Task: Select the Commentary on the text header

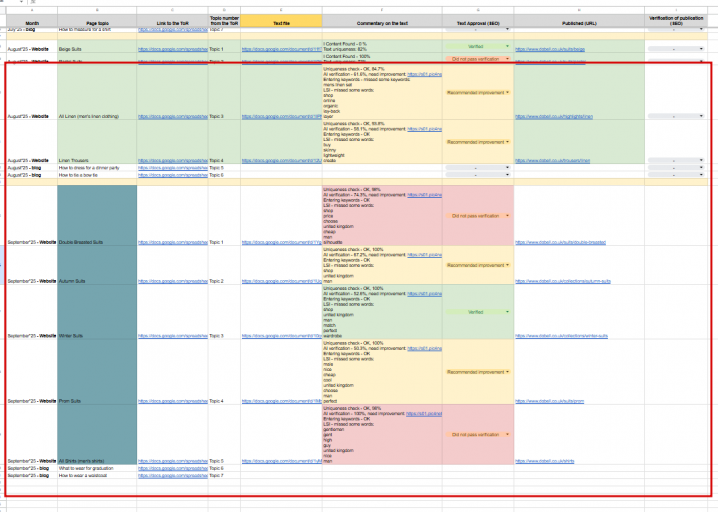Action: 382,21
